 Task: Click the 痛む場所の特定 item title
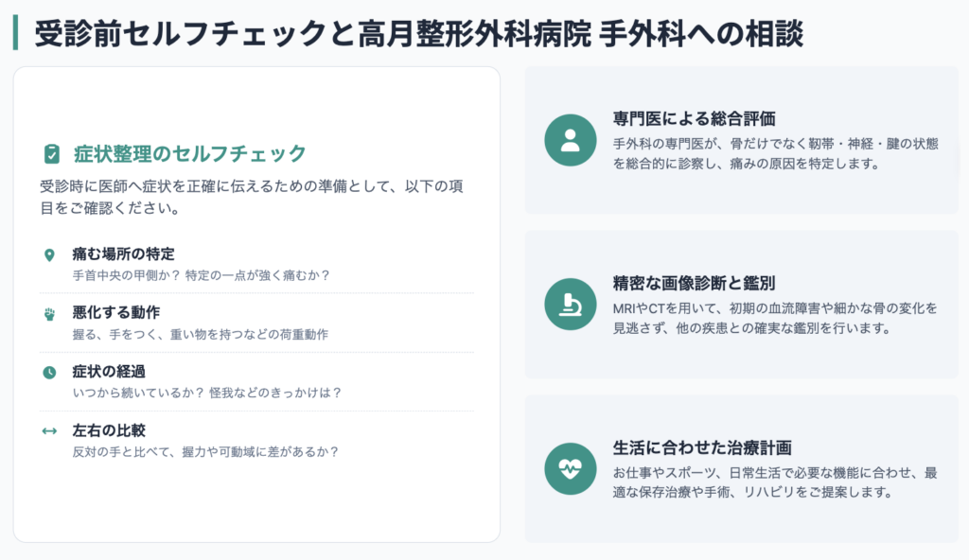pyautogui.click(x=124, y=254)
